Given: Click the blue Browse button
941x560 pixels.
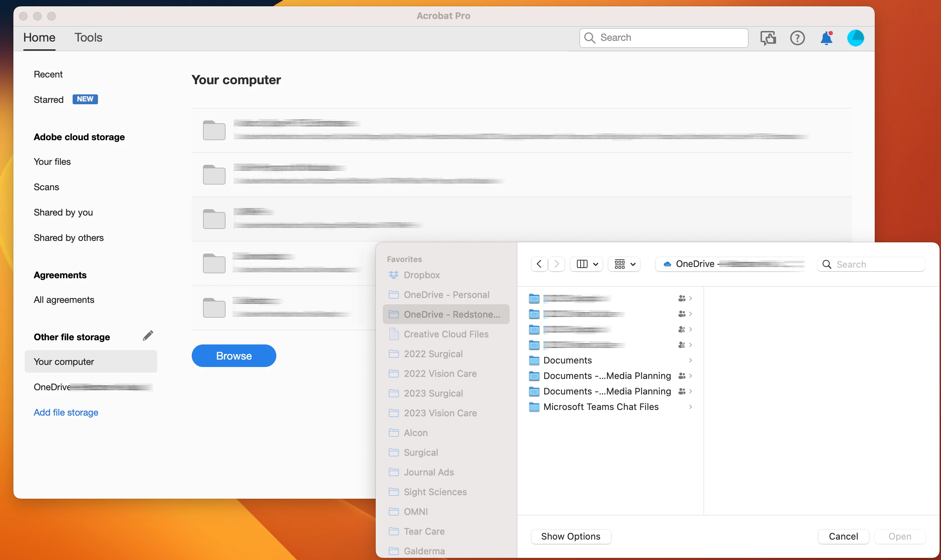Looking at the screenshot, I should (234, 356).
